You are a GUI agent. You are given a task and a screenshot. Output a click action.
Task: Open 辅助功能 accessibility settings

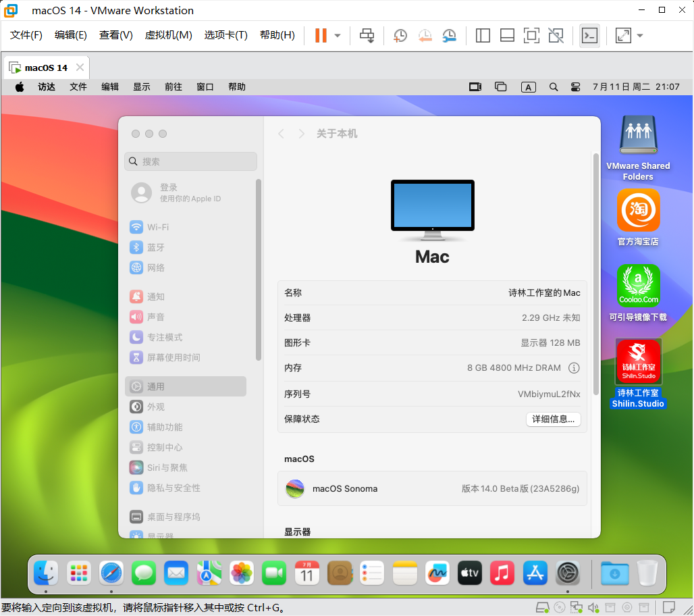click(156, 428)
